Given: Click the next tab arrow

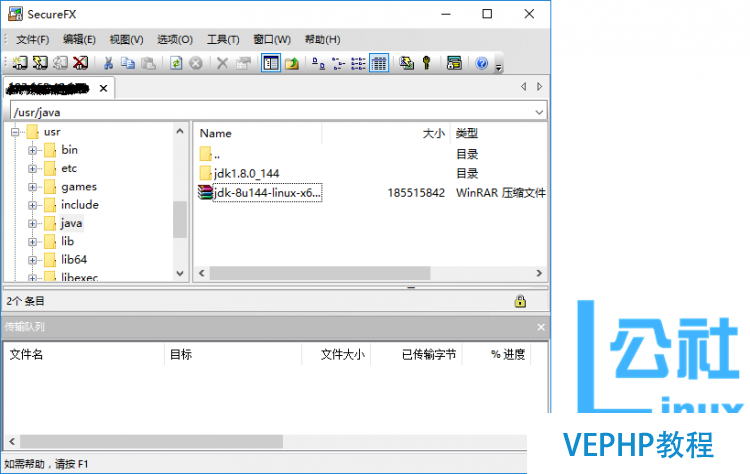Looking at the screenshot, I should [x=540, y=87].
